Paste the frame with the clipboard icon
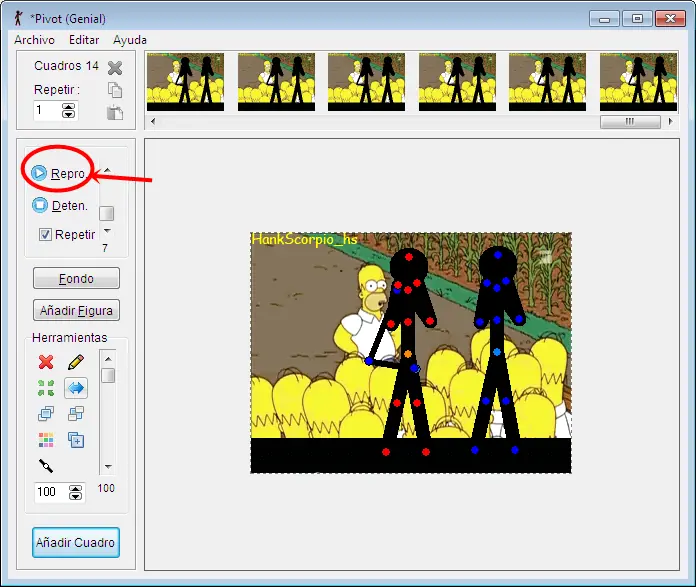The width and height of the screenshot is (696, 587). [x=115, y=112]
